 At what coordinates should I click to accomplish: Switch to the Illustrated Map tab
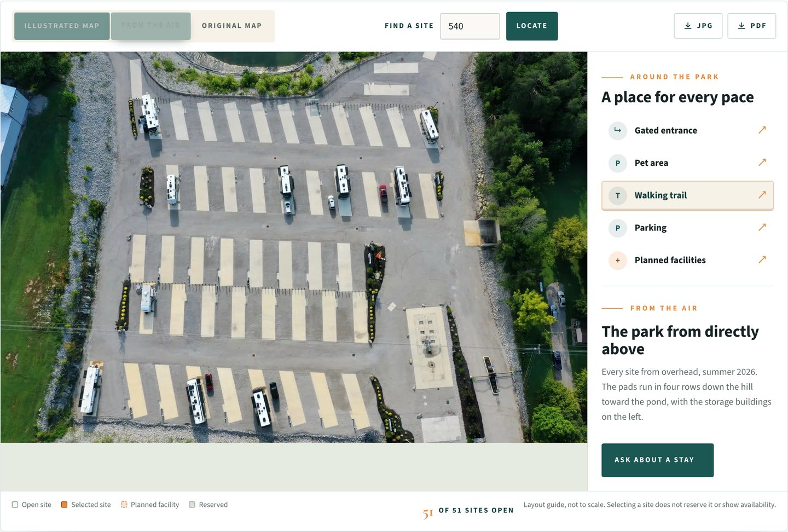click(x=62, y=26)
